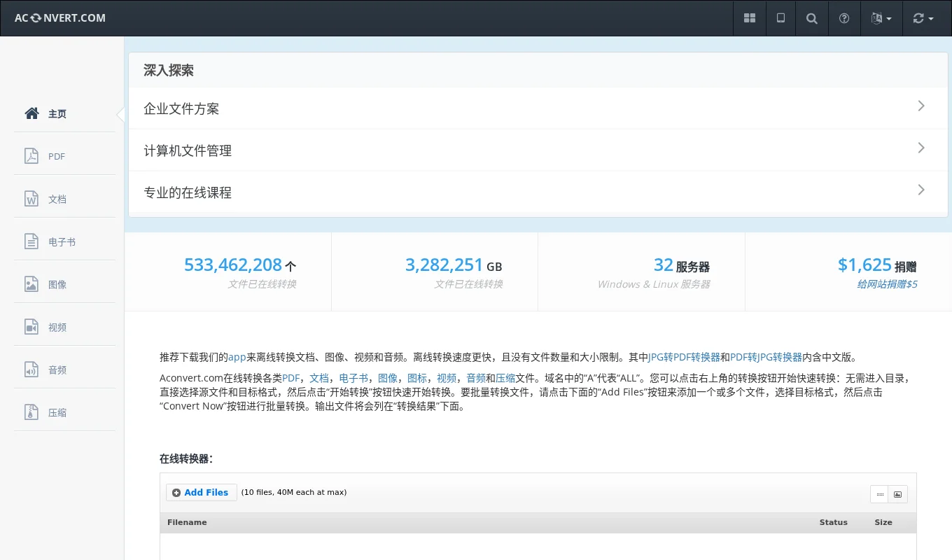Click the help question mark icon
Screen dimensions: 952x560
(844, 18)
